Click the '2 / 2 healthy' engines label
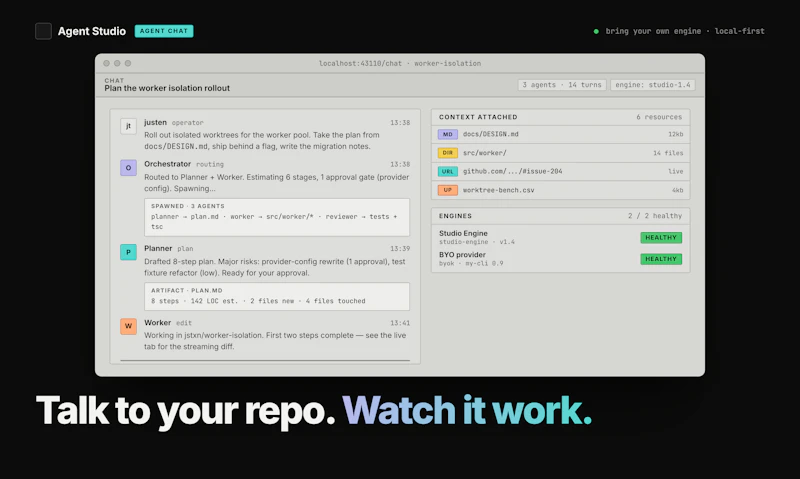Viewport: 800px width, 479px height. coord(655,216)
